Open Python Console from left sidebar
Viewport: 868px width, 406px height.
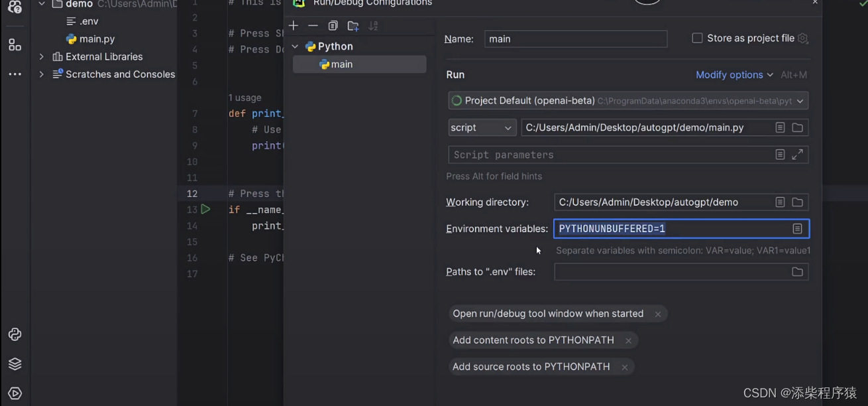click(x=15, y=334)
